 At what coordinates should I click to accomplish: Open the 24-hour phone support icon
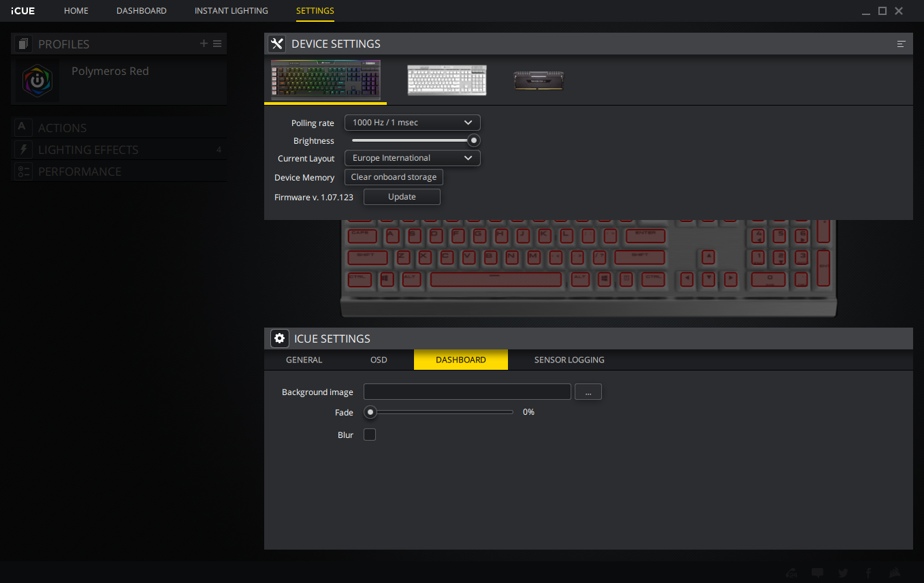792,573
